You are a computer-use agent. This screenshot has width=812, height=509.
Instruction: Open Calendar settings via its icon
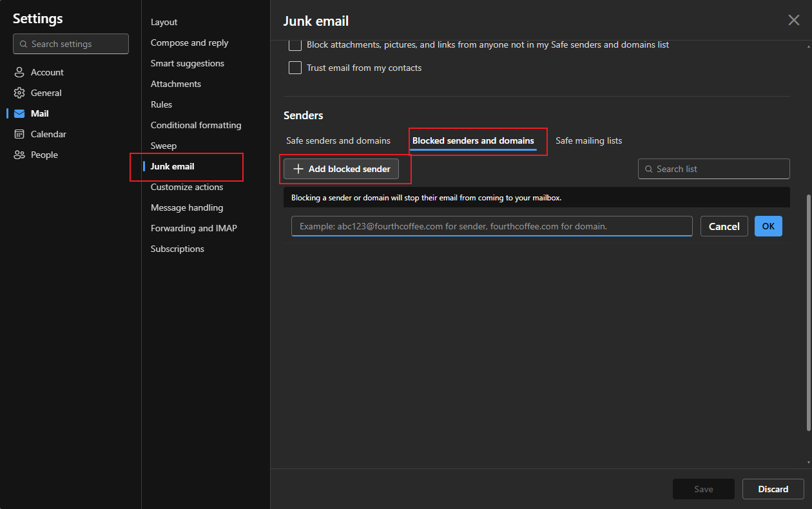coord(18,133)
